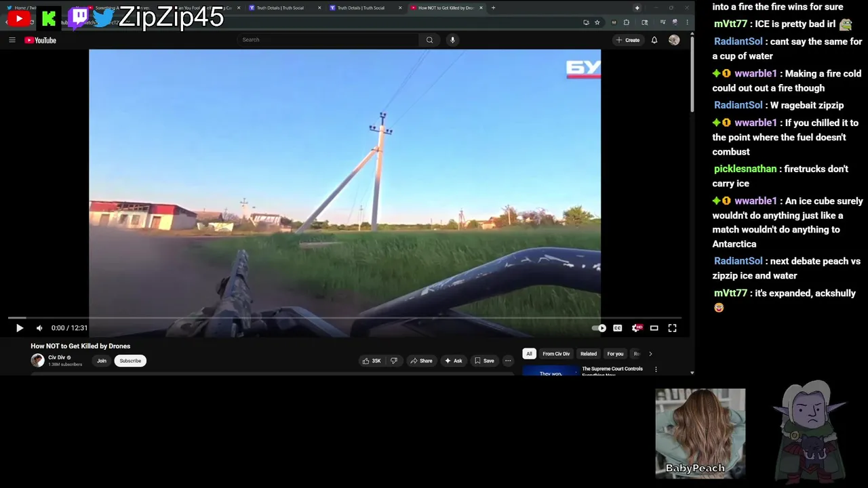Image resolution: width=868 pixels, height=488 pixels.
Task: Switch to How NOT to Get Killed tab
Action: pyautogui.click(x=446, y=8)
